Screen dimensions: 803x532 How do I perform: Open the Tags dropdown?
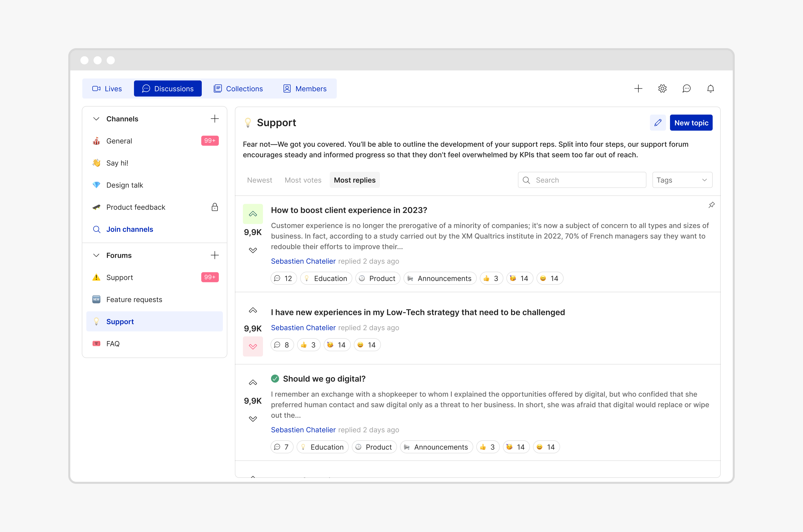click(682, 180)
